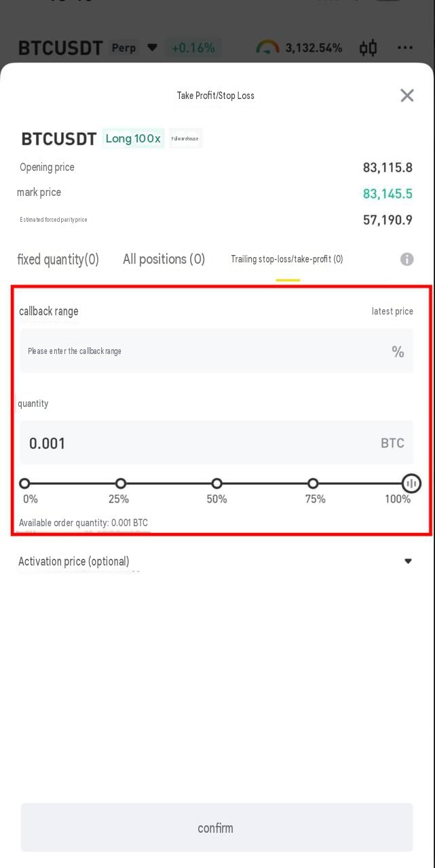
Task: Click the callback range input field
Action: [x=216, y=351]
